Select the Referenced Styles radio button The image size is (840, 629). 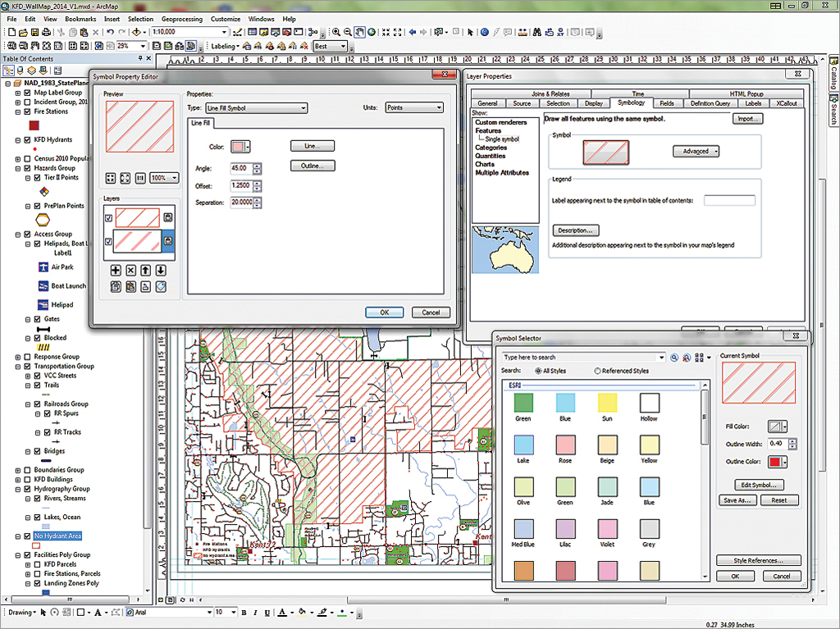(597, 371)
